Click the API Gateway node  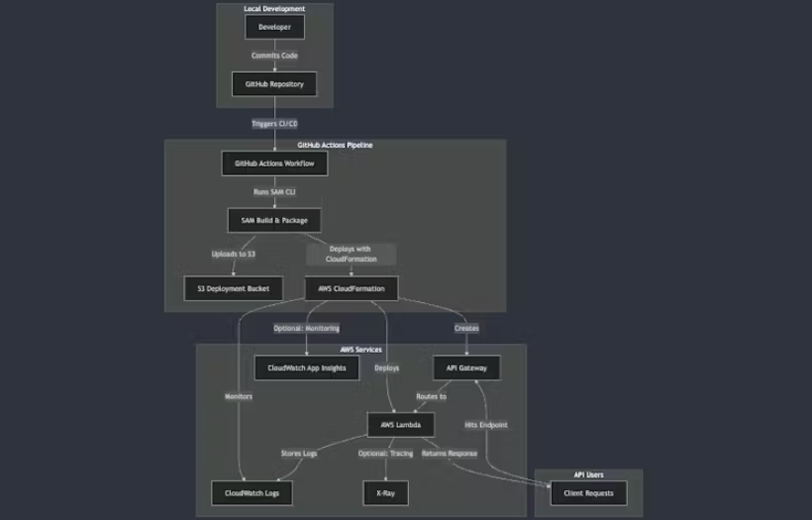point(467,368)
